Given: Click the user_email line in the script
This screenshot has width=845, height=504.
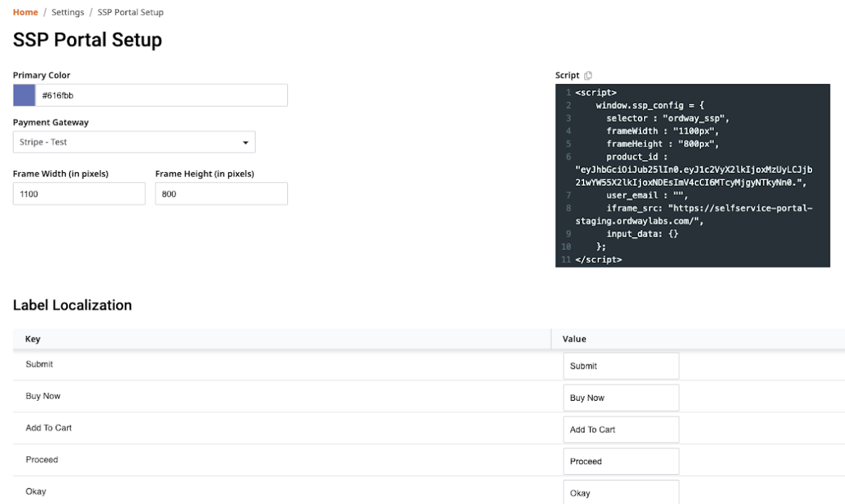Looking at the screenshot, I should coord(647,196).
